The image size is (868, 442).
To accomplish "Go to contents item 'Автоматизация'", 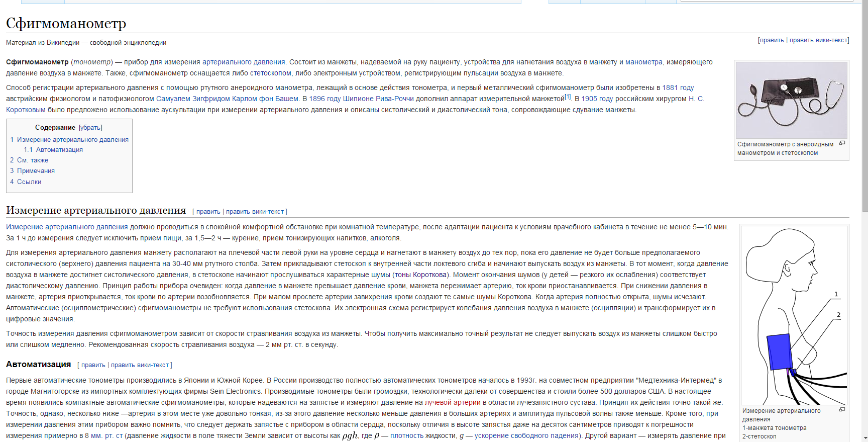I will pyautogui.click(x=59, y=150).
